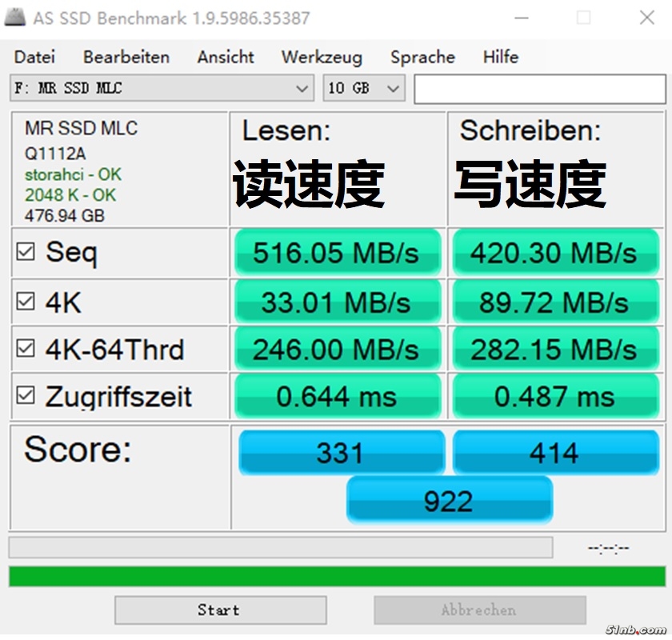The image size is (672, 640).
Task: Click the read score 331
Action: point(342,453)
